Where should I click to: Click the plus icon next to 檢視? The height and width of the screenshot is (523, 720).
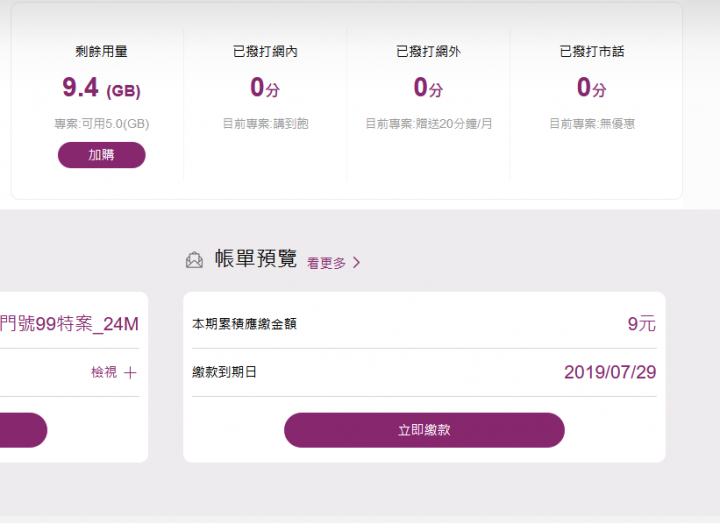[x=130, y=372]
